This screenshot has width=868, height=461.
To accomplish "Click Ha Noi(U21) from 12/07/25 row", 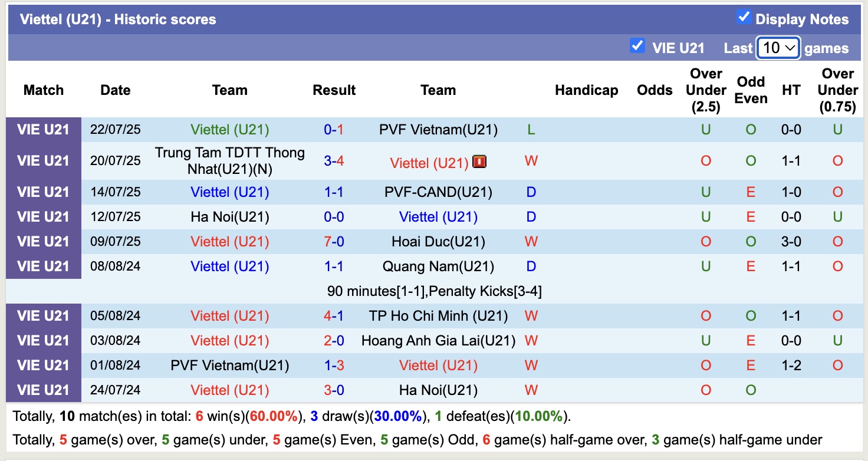I will [229, 216].
